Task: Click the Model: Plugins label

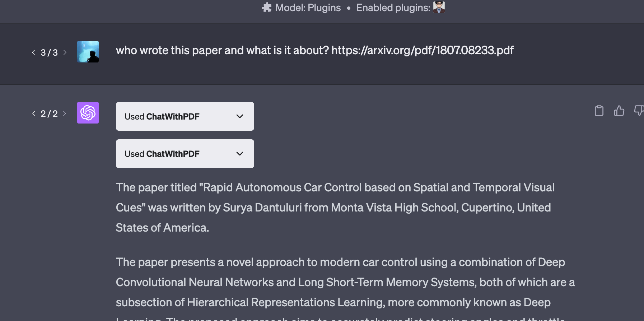Action: point(308,8)
